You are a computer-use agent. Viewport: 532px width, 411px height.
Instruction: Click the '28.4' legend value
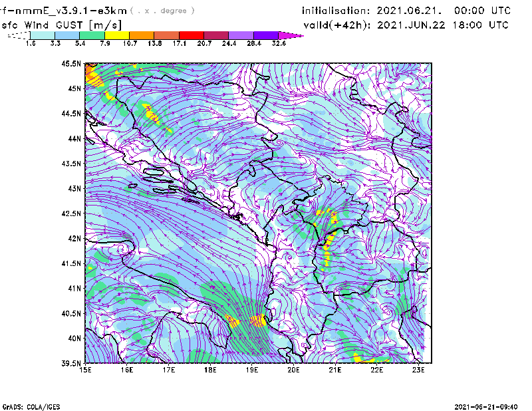click(254, 43)
